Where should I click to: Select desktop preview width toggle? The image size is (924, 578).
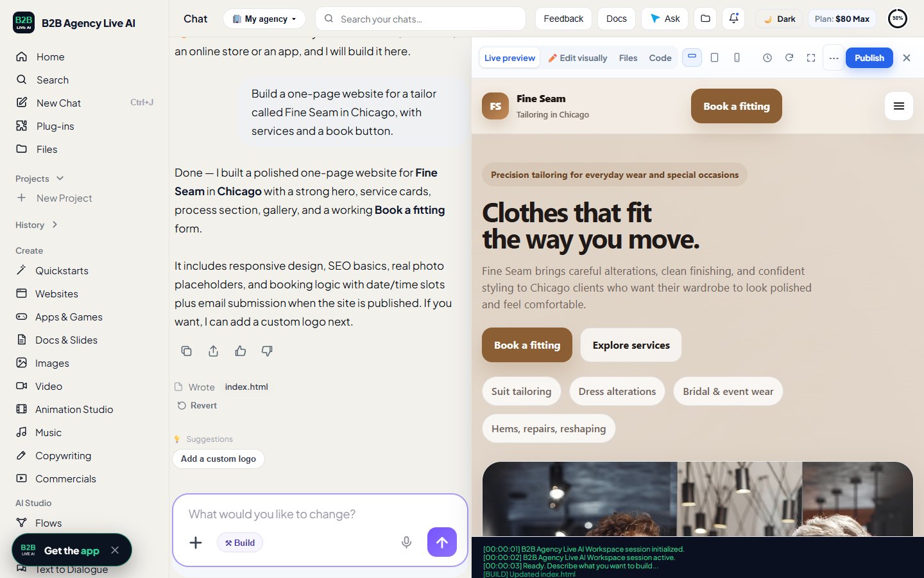point(692,57)
